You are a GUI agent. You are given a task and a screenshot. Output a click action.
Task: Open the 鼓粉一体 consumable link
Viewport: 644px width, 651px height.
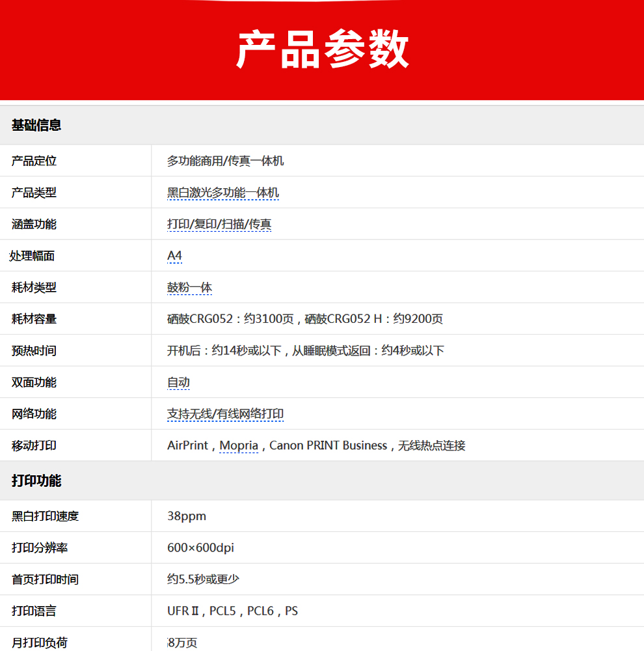(x=189, y=287)
